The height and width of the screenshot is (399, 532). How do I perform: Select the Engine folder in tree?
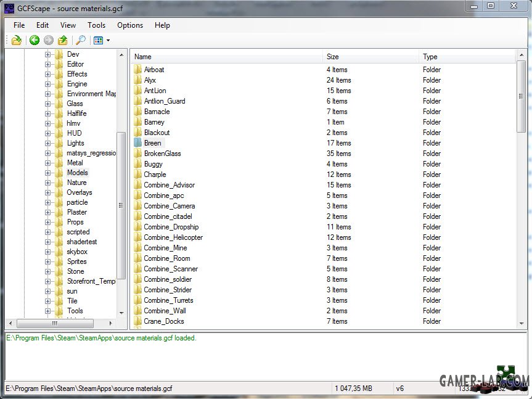click(77, 84)
